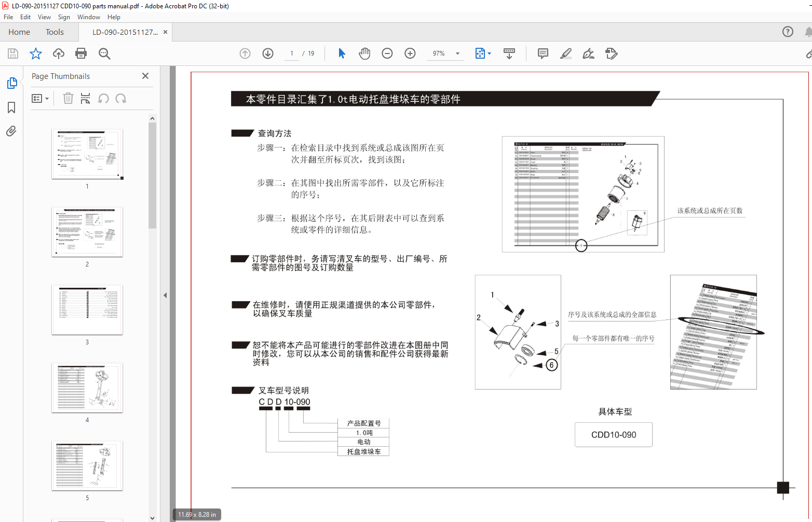Image resolution: width=812 pixels, height=522 pixels.
Task: Go to previous page arrow
Action: click(245, 53)
